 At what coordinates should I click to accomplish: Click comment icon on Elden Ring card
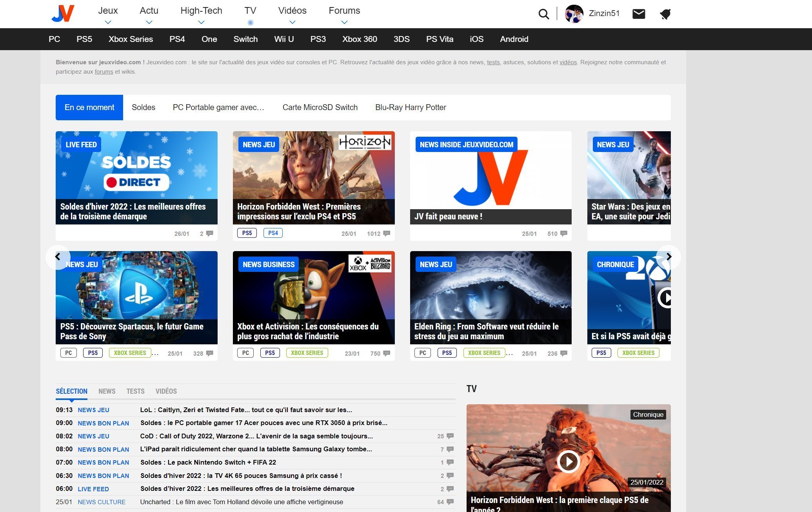(x=564, y=353)
